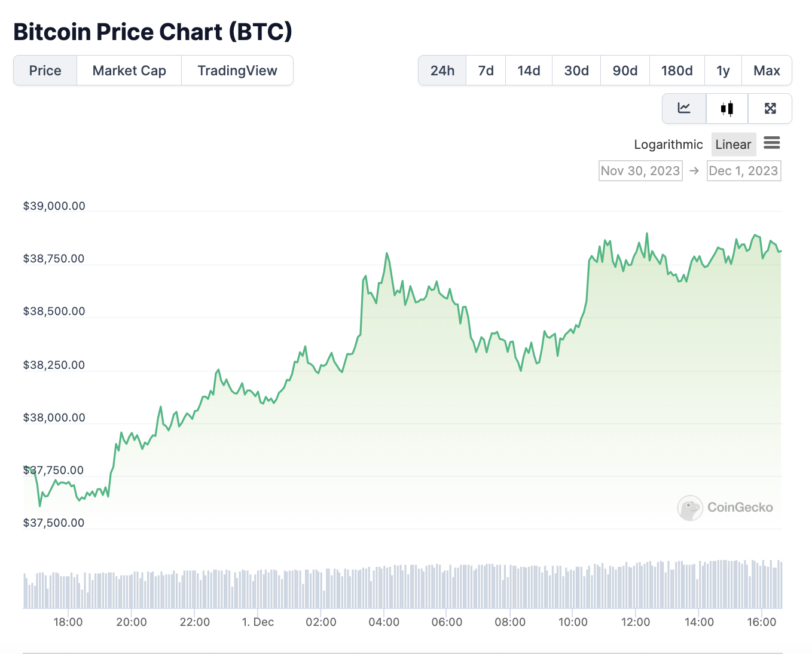Click price line peak near 04:00
812x654 pixels.
pos(387,253)
